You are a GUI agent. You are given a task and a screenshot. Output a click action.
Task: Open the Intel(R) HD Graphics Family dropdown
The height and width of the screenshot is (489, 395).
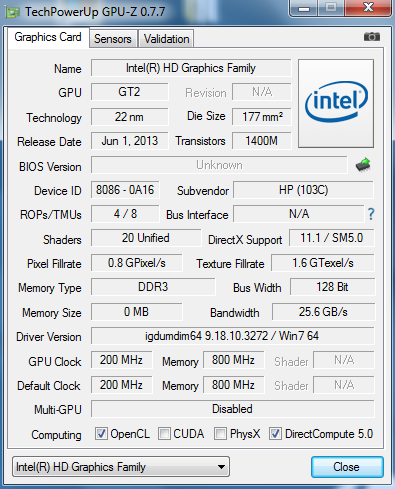point(121,467)
